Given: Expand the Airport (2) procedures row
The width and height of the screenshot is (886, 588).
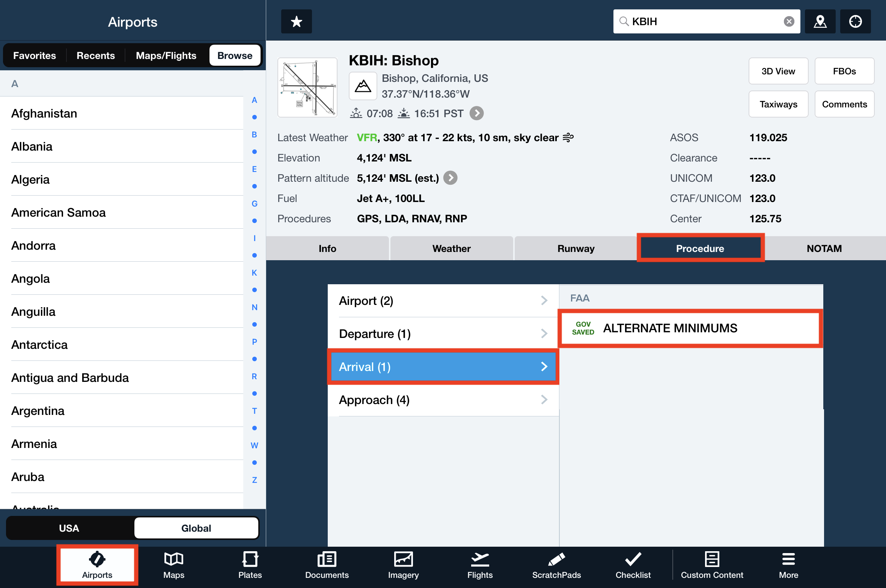Looking at the screenshot, I should coord(443,301).
